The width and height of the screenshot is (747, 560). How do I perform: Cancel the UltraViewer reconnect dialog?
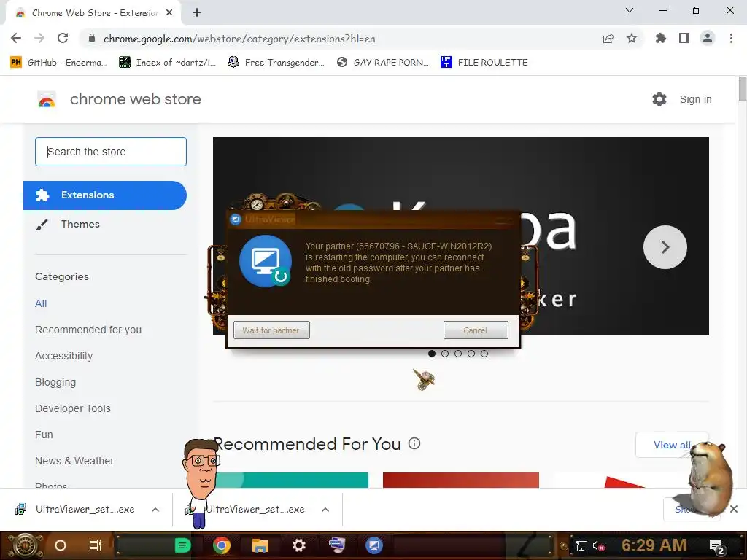pos(476,330)
